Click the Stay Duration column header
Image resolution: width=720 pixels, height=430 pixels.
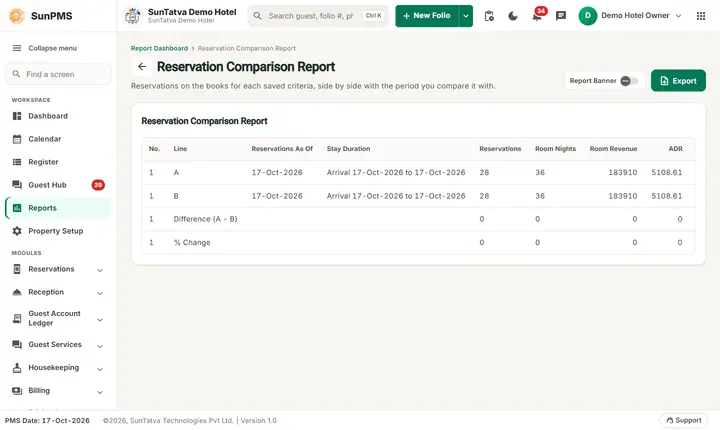pyautogui.click(x=349, y=149)
